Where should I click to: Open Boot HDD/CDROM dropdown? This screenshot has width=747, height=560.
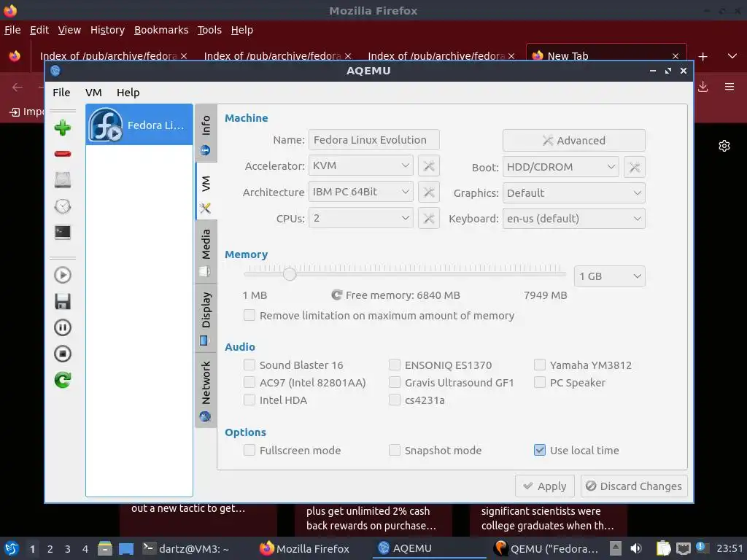point(561,167)
